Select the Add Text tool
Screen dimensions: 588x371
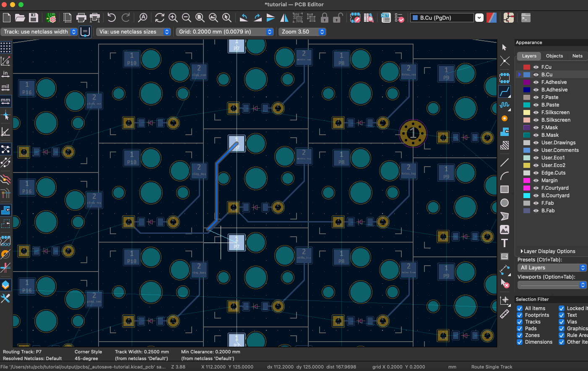coord(505,243)
